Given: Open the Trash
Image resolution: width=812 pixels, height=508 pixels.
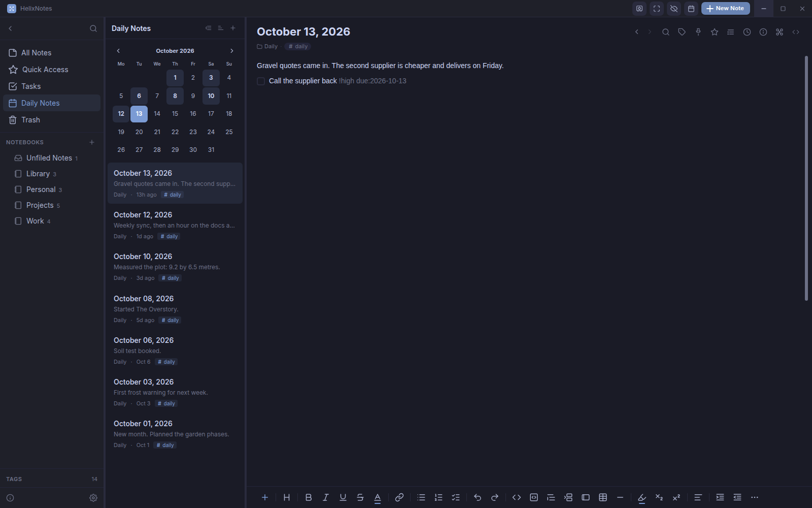Looking at the screenshot, I should click(x=52, y=120).
